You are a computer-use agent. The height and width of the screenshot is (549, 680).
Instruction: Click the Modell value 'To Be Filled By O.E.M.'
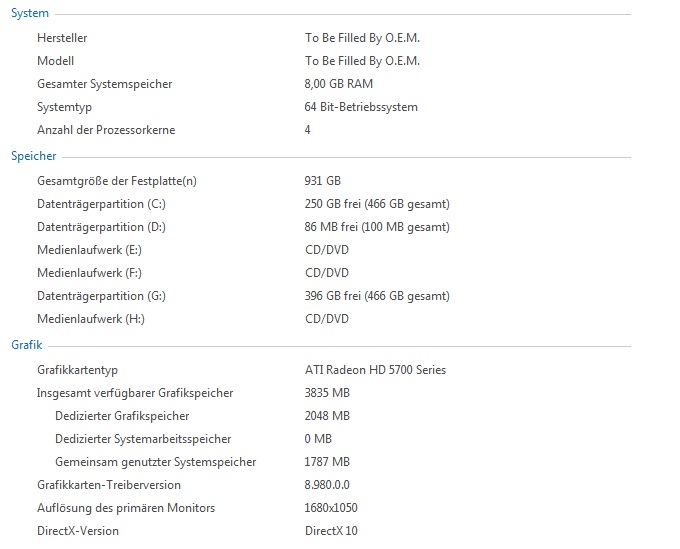362,61
